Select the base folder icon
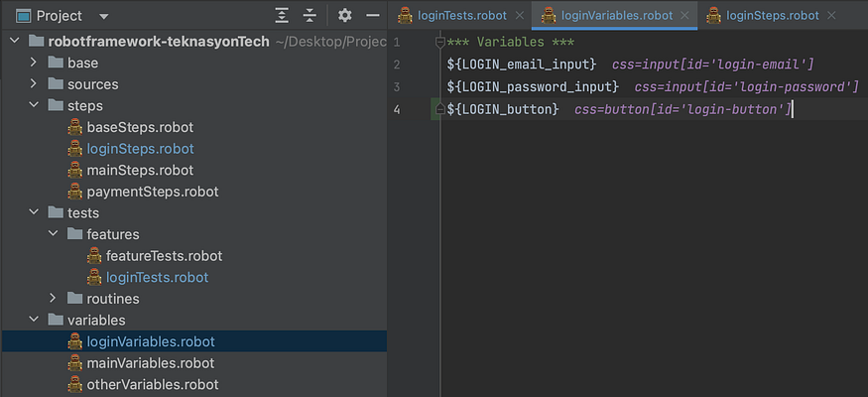Image resolution: width=868 pixels, height=397 pixels. 56,63
